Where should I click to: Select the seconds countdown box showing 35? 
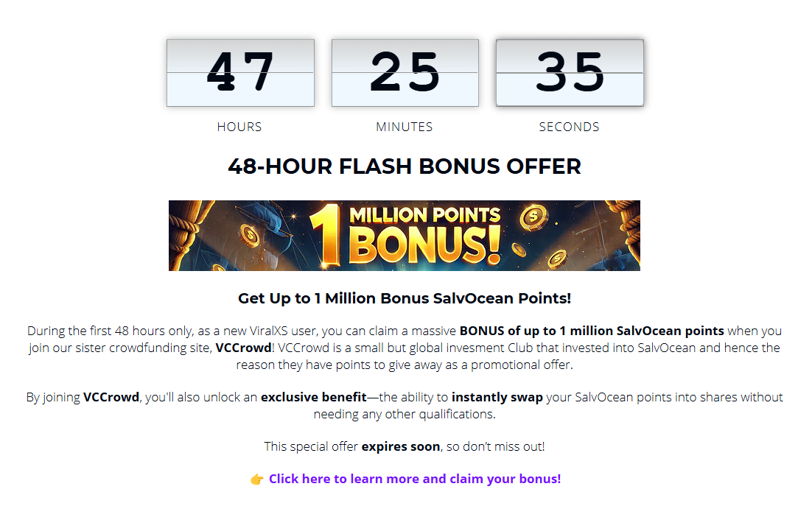click(x=570, y=73)
